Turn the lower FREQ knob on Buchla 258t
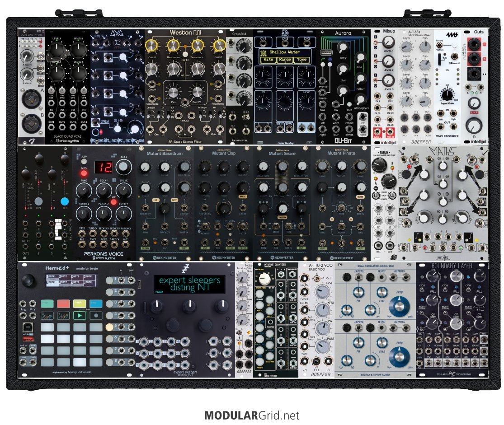This screenshot has width=504, height=425. 399,357
